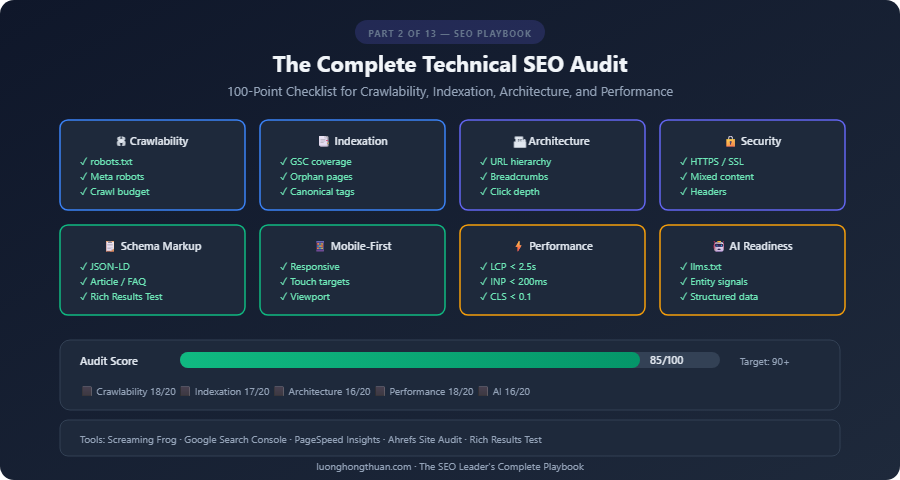Click the Schema Markup card heading
This screenshot has width=900, height=480.
161,246
